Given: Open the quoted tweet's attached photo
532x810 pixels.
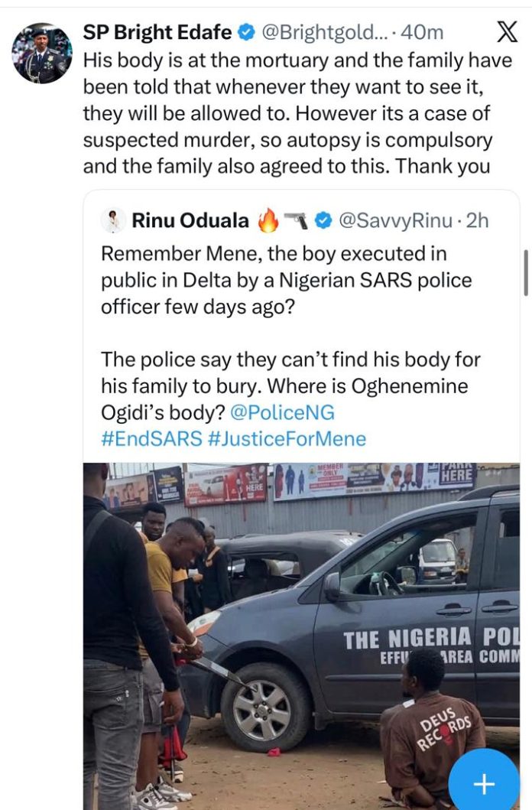Looking at the screenshot, I should (301, 636).
